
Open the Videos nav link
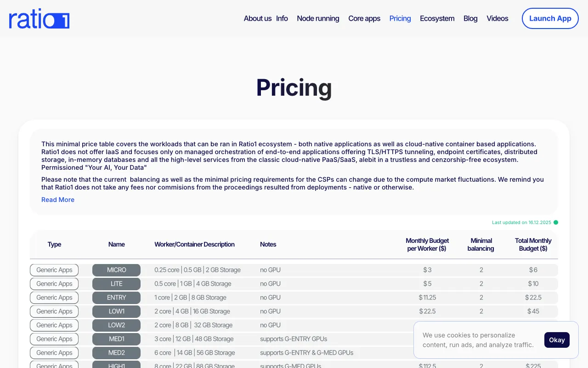coord(498,18)
